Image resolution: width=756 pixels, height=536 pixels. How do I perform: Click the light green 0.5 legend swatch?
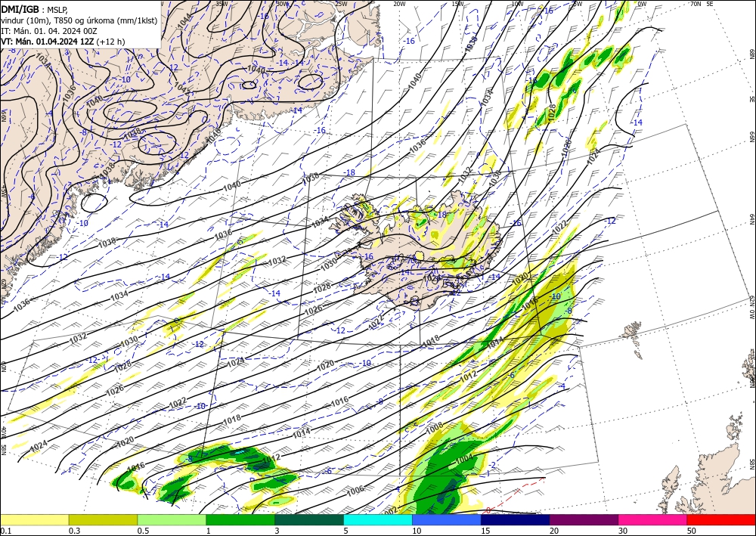pyautogui.click(x=172, y=519)
